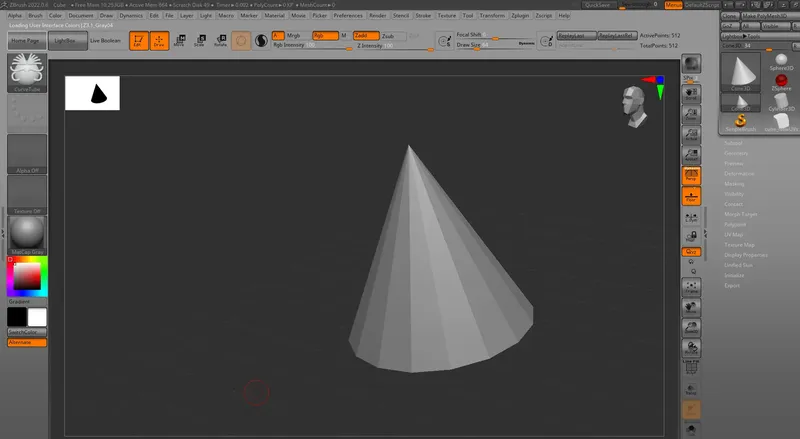The width and height of the screenshot is (800, 439).
Task: Toggle Persp perspective view button
Action: coord(691,176)
